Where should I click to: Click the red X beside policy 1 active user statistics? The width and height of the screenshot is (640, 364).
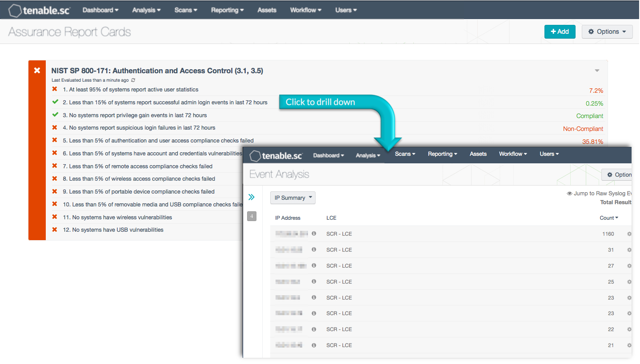(55, 89)
